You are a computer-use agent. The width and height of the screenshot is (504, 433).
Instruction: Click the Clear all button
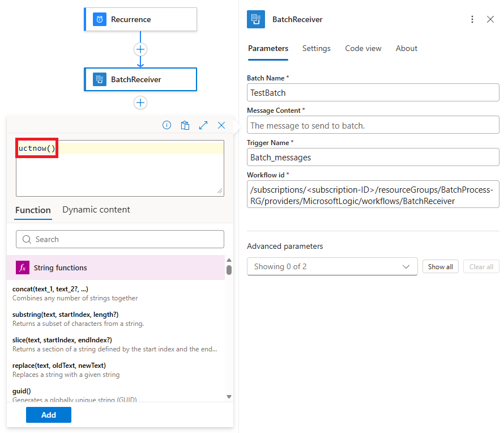[x=481, y=267]
